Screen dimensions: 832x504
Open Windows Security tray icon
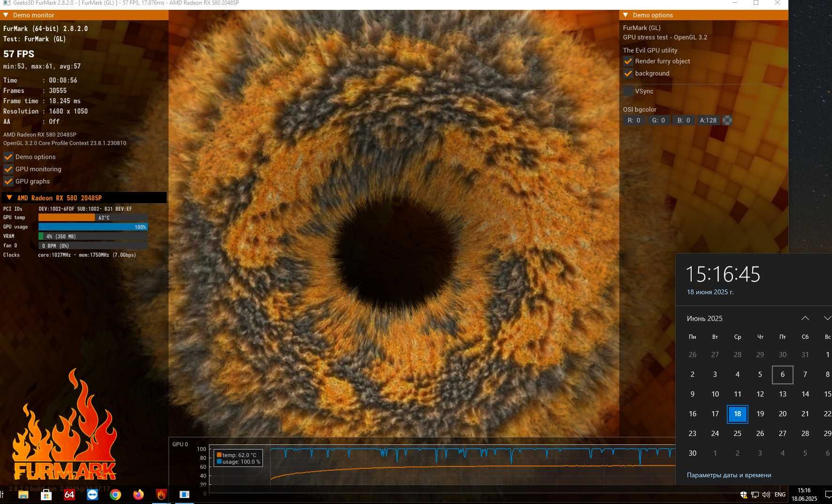point(744,495)
